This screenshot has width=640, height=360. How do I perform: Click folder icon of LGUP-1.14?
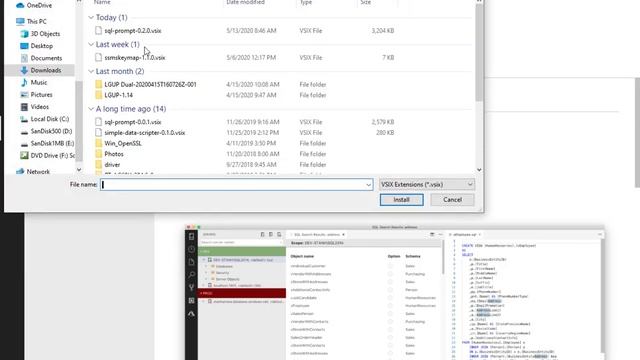click(x=98, y=95)
